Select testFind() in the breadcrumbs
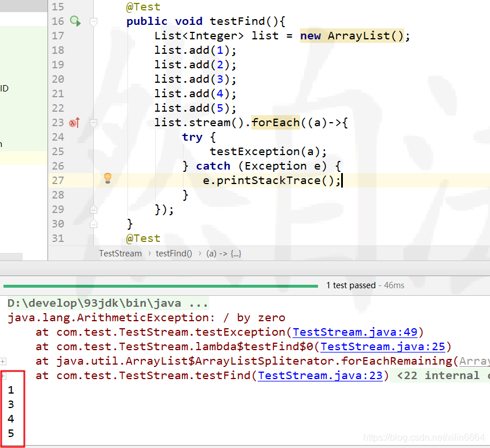 [174, 253]
